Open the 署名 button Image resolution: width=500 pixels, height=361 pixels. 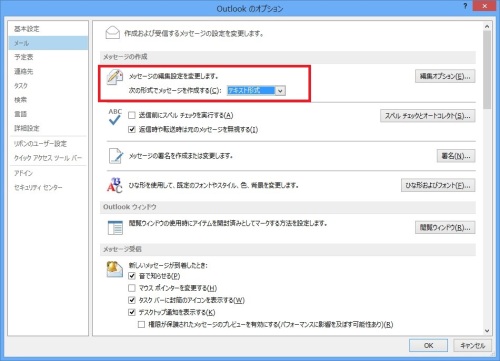tap(456, 156)
